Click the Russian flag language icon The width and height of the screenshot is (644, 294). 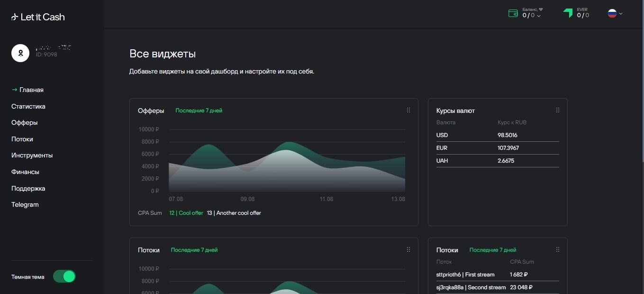pos(612,13)
